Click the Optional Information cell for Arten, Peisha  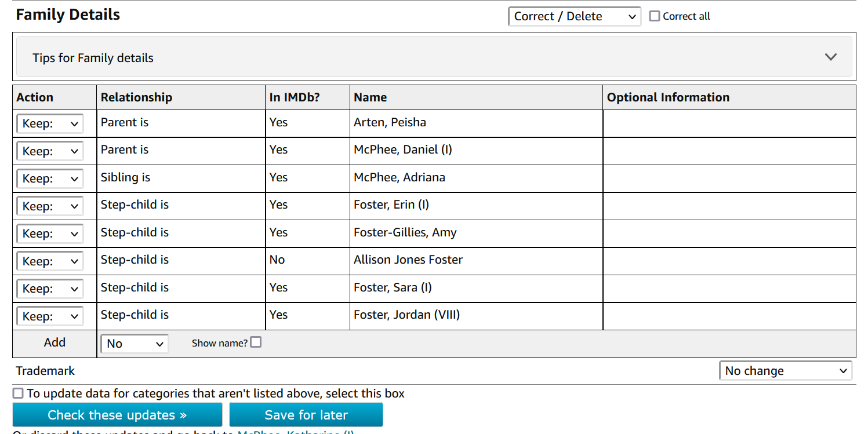click(x=729, y=123)
